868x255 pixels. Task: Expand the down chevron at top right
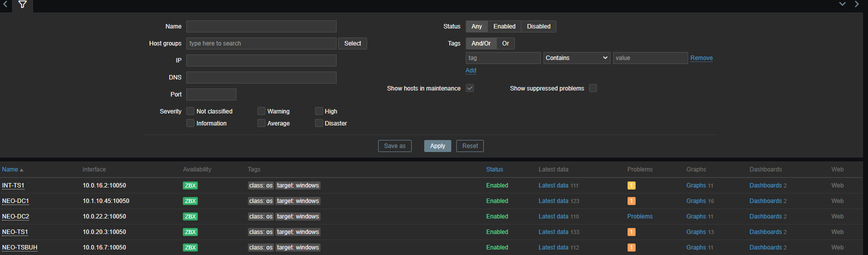[842, 4]
